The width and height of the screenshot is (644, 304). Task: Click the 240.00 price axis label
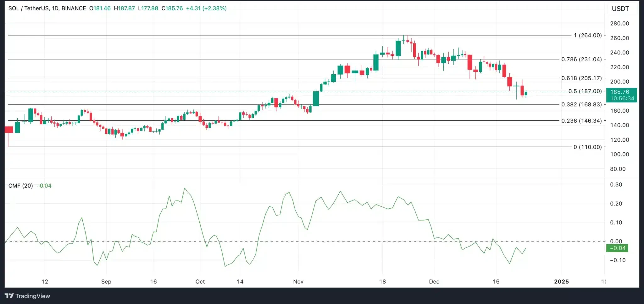(619, 53)
